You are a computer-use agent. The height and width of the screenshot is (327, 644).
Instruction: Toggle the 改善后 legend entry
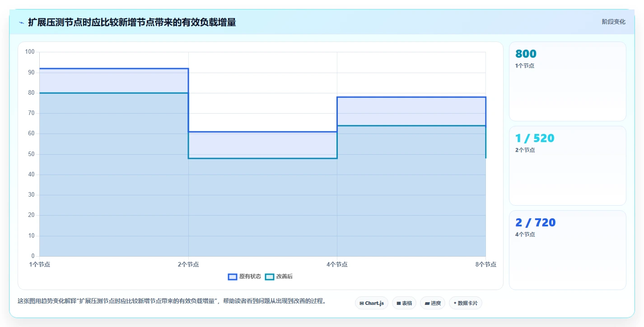(279, 276)
